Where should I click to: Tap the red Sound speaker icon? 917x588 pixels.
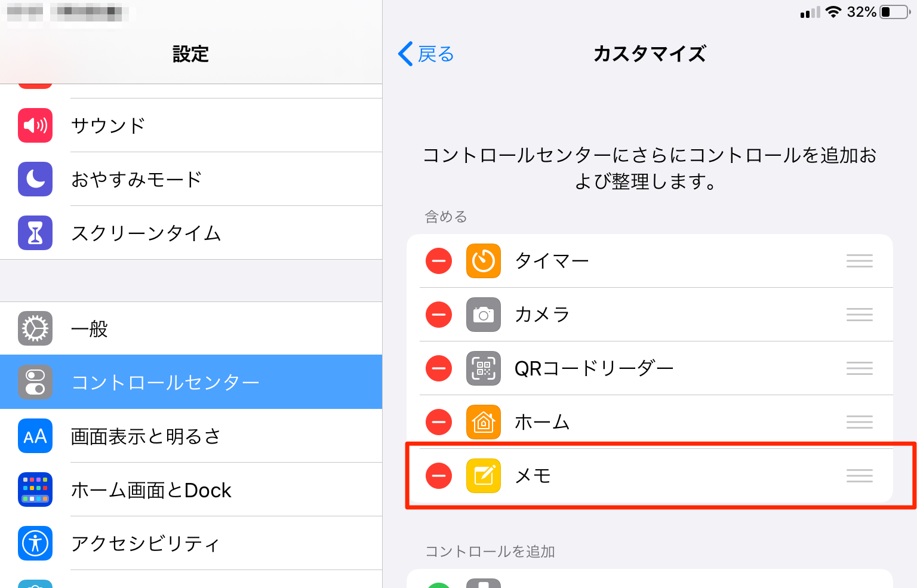tap(35, 125)
